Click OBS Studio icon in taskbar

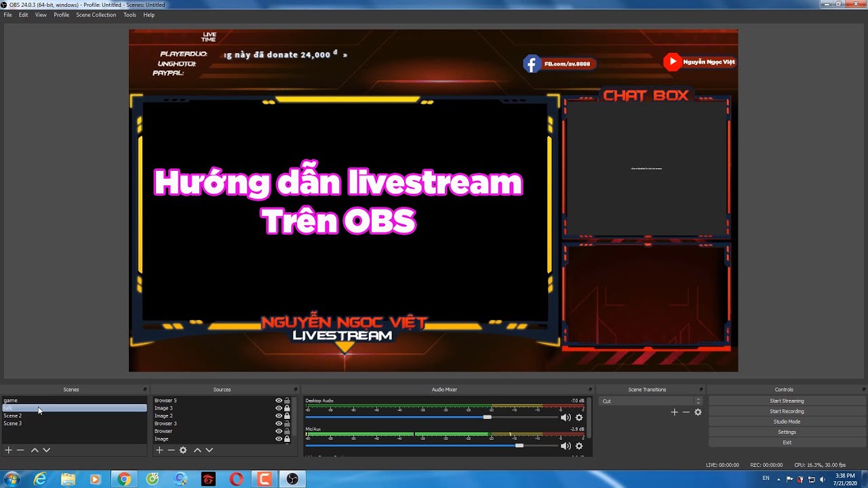pos(292,479)
